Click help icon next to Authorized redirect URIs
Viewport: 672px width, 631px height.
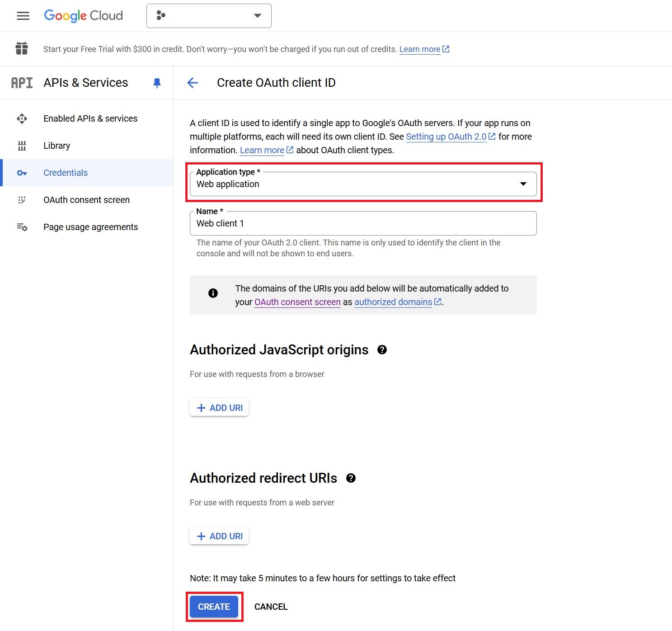click(351, 478)
